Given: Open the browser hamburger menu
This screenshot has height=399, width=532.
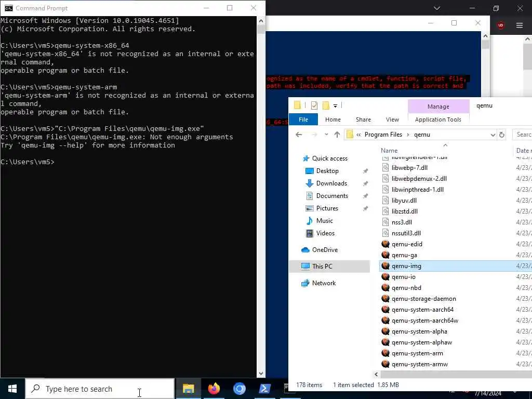Looking at the screenshot, I should pyautogui.click(x=519, y=25).
